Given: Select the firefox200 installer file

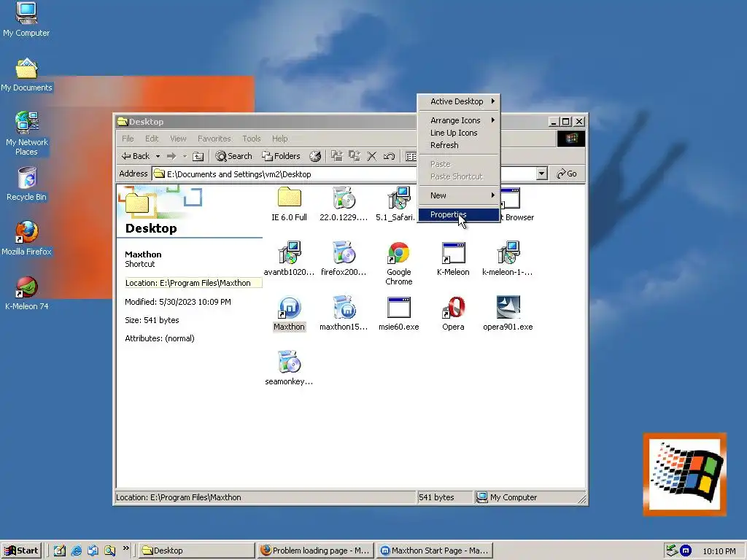Looking at the screenshot, I should 344,259.
